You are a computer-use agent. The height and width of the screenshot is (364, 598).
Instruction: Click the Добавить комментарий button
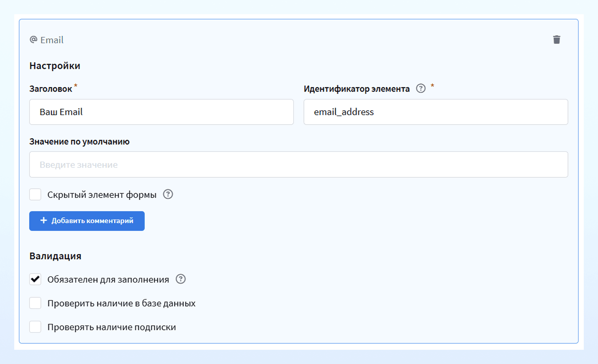87,221
